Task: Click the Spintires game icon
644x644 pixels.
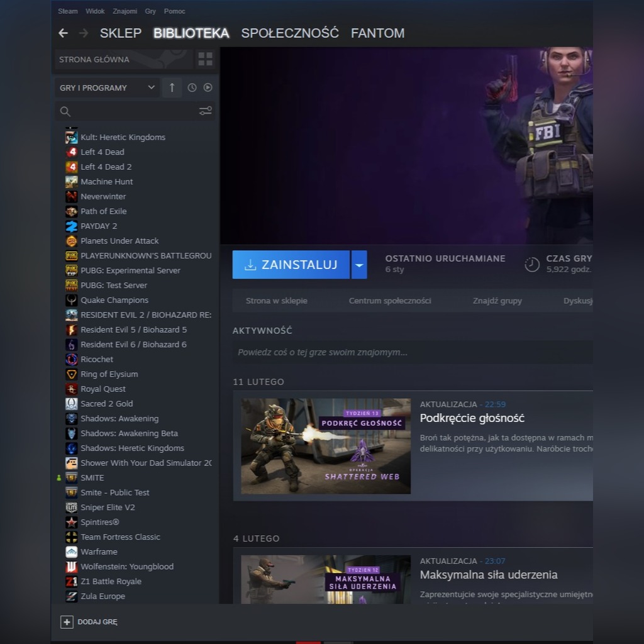Action: click(x=72, y=522)
